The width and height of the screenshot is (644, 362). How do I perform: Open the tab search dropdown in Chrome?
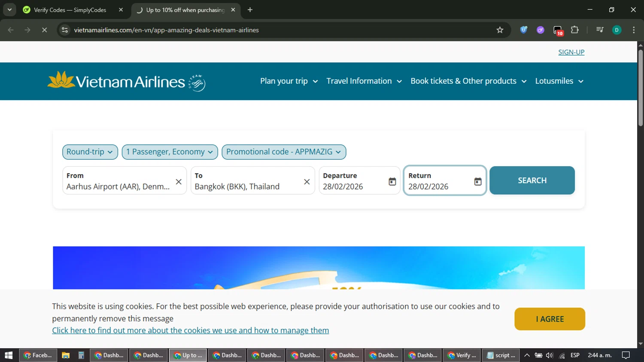9,9
